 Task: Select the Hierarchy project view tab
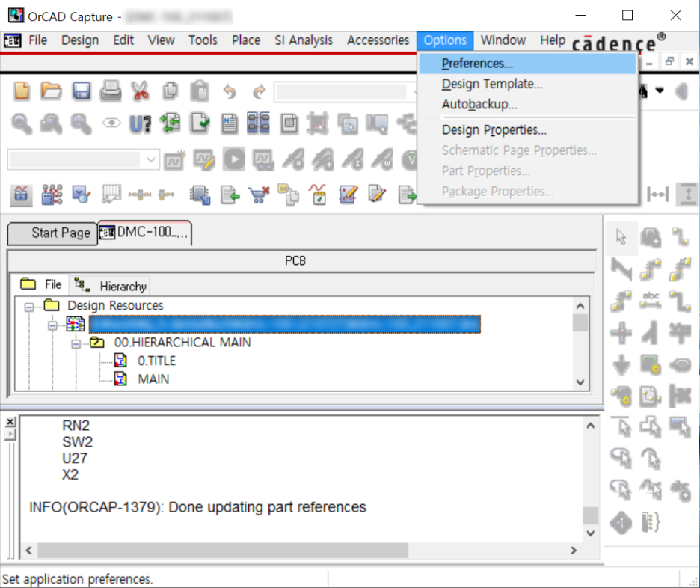[x=111, y=286]
